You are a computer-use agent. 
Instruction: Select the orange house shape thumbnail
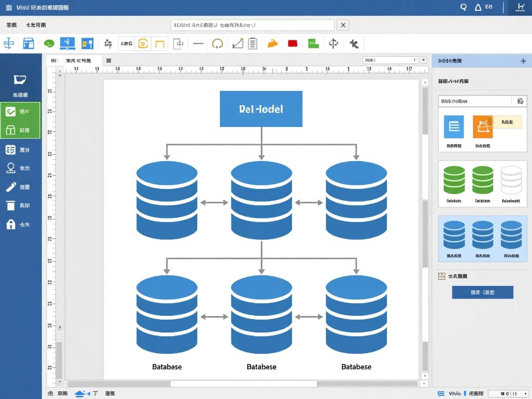click(483, 127)
